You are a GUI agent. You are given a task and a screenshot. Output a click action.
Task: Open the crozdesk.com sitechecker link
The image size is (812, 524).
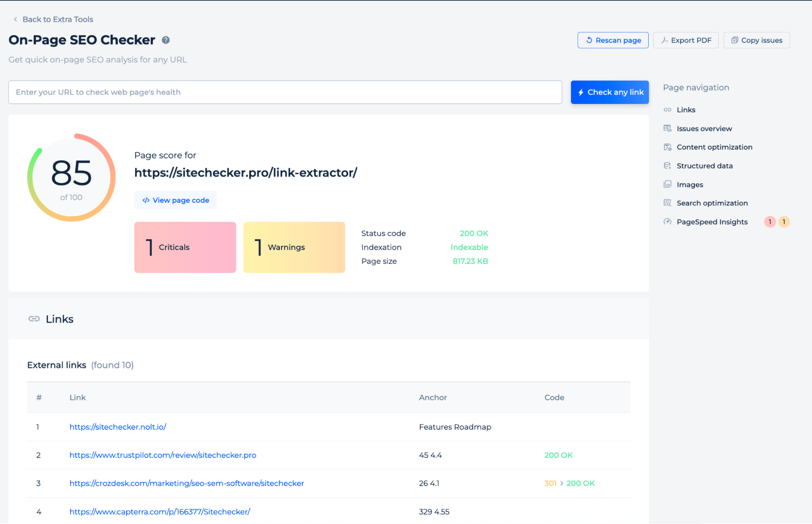[187, 483]
